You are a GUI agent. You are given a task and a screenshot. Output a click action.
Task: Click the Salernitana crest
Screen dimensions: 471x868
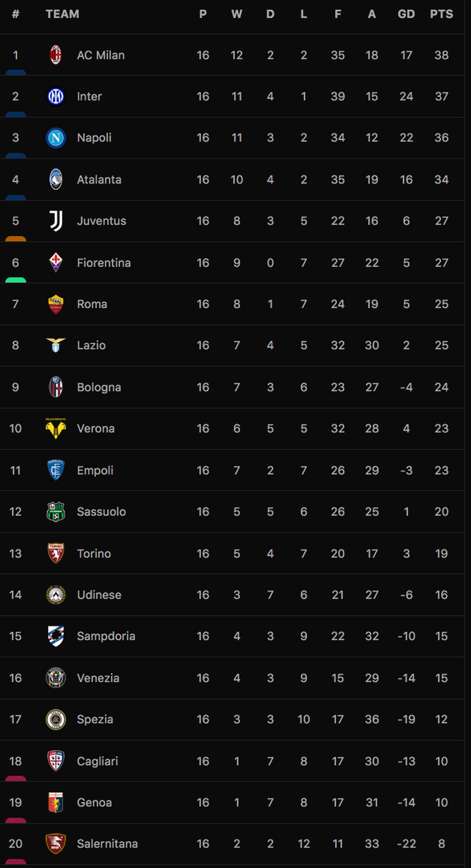56,844
